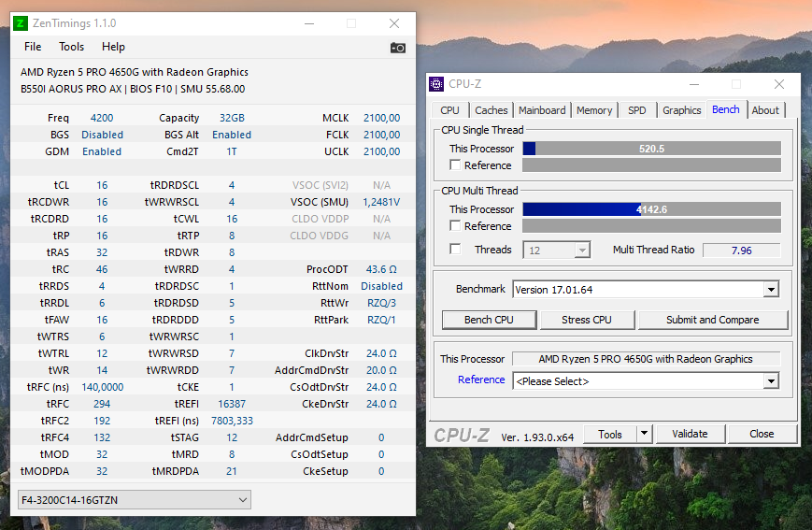Image resolution: width=812 pixels, height=530 pixels.
Task: Click the Freq value 4200
Action: [x=102, y=118]
